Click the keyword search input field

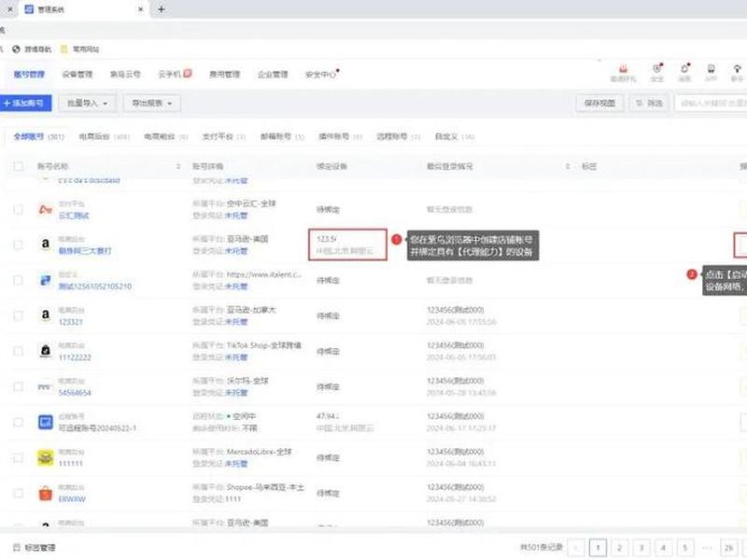click(x=712, y=103)
